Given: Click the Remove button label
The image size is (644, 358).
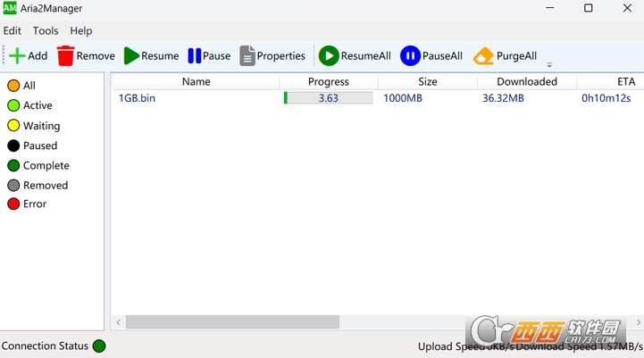Looking at the screenshot, I should (x=96, y=56).
